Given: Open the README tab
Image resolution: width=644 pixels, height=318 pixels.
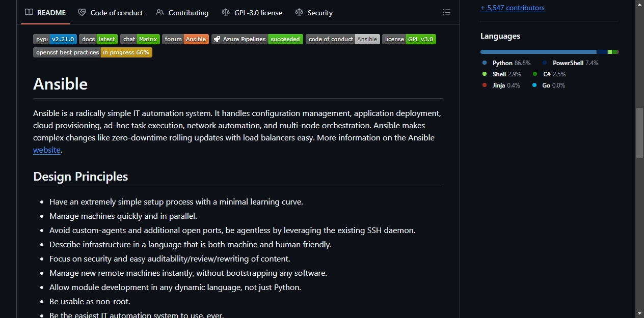Looking at the screenshot, I should coord(45,13).
